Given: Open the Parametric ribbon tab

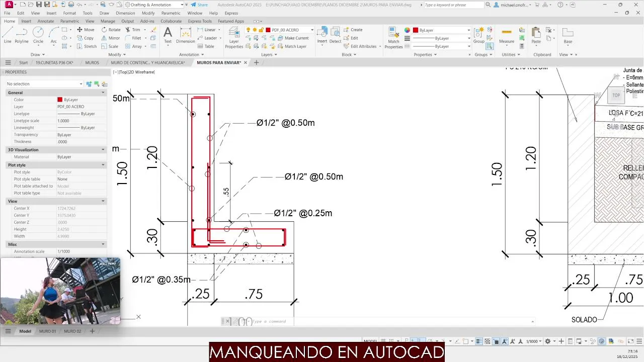Looking at the screenshot, I should coord(69,21).
